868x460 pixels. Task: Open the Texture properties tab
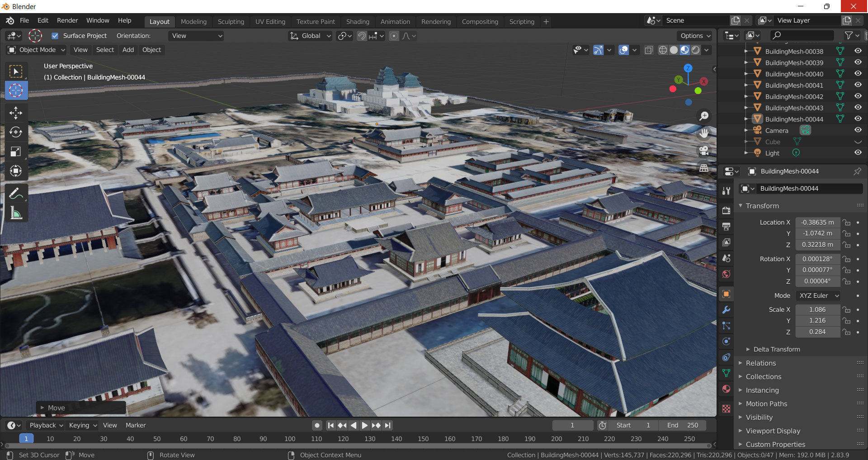click(726, 408)
